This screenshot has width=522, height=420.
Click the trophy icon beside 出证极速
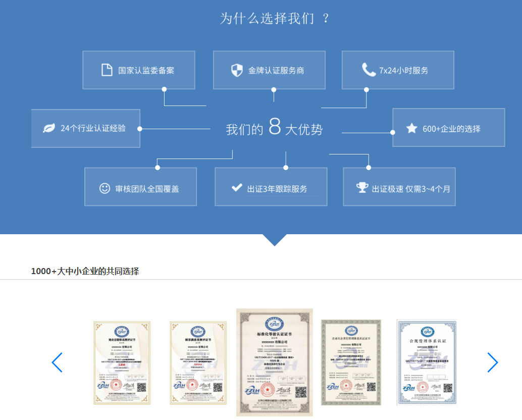[362, 188]
